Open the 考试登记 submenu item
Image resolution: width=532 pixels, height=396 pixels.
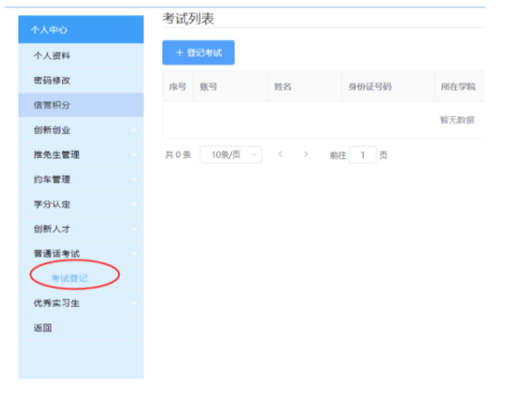pyautogui.click(x=70, y=278)
